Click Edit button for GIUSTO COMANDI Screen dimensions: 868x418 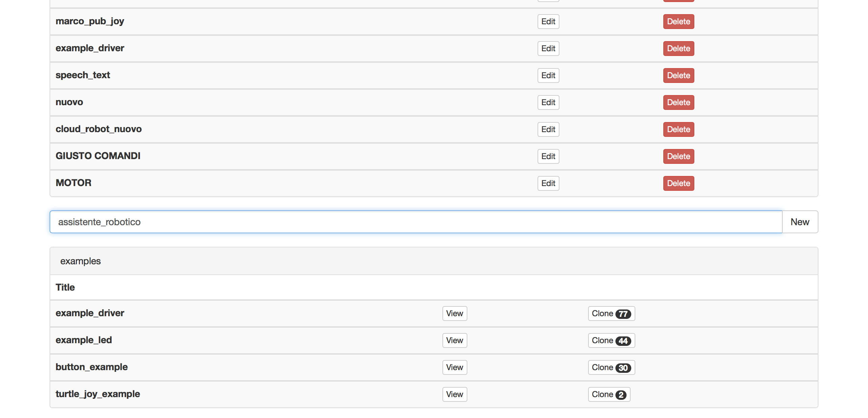click(x=548, y=156)
